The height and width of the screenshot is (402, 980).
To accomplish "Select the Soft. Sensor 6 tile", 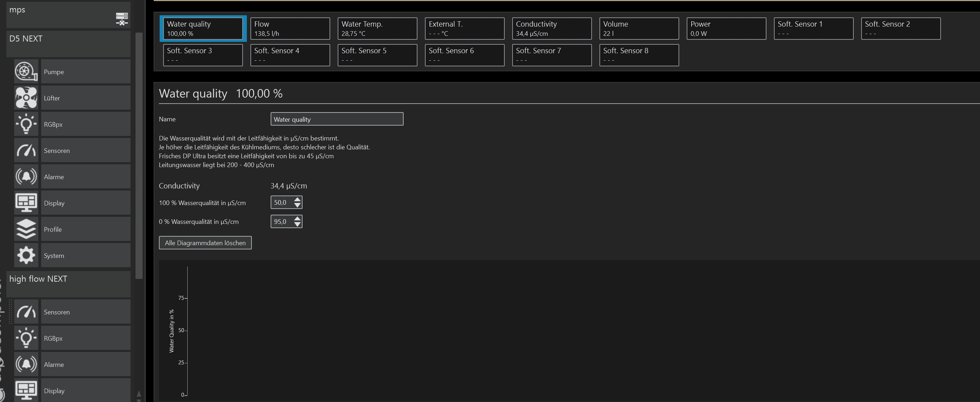I will pos(465,55).
